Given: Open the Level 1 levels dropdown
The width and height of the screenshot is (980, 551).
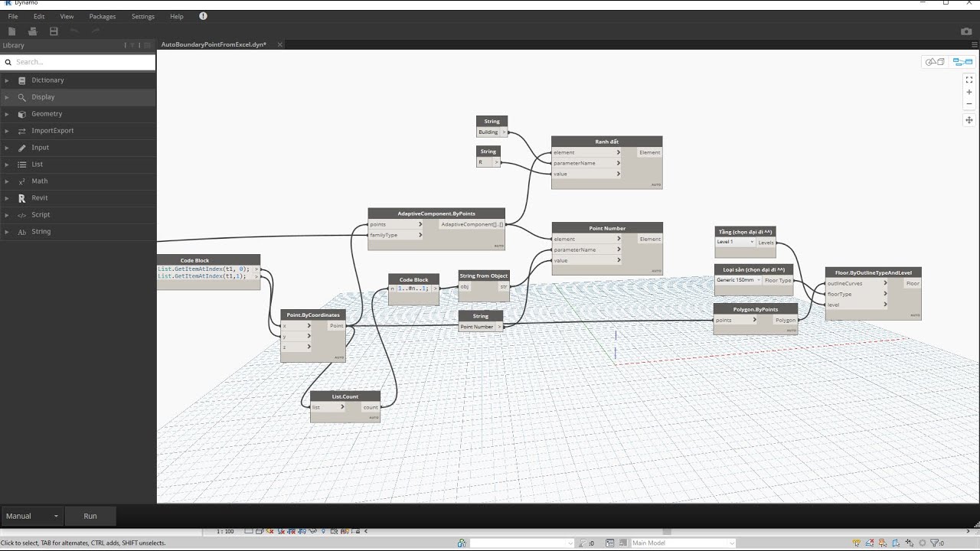Looking at the screenshot, I should [736, 242].
